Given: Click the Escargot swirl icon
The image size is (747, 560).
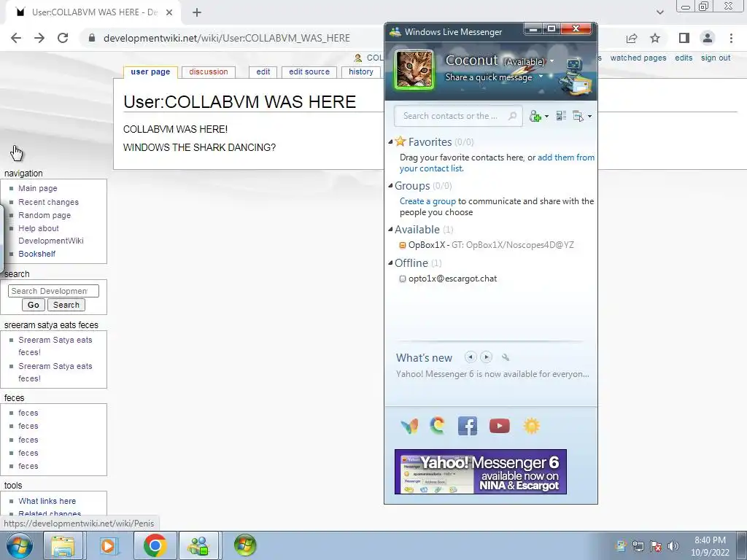Looking at the screenshot, I should coord(438,425).
